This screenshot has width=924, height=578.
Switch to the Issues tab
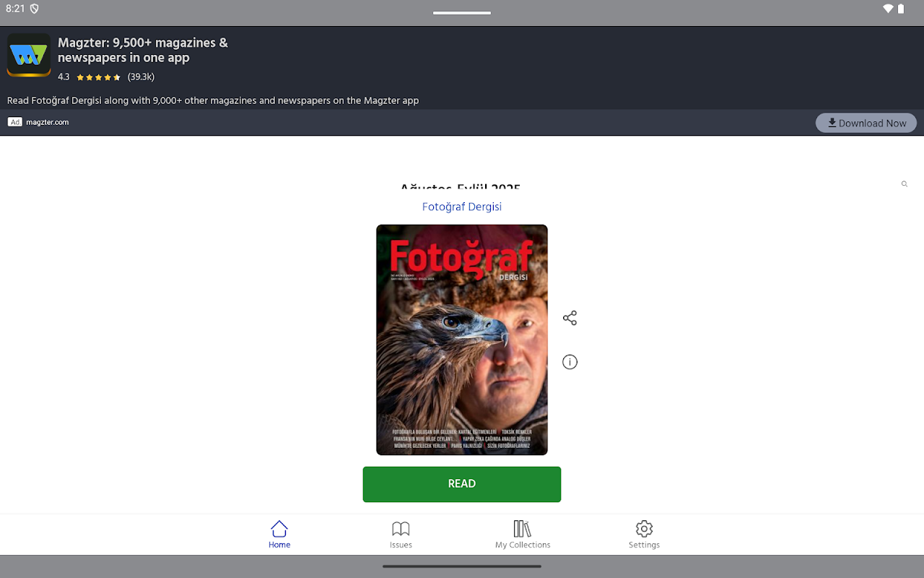click(401, 535)
